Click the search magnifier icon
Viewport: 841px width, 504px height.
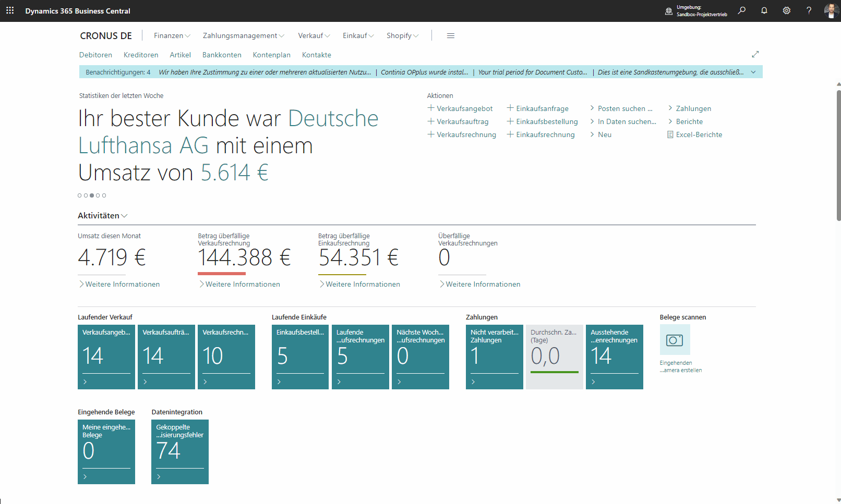pos(741,10)
